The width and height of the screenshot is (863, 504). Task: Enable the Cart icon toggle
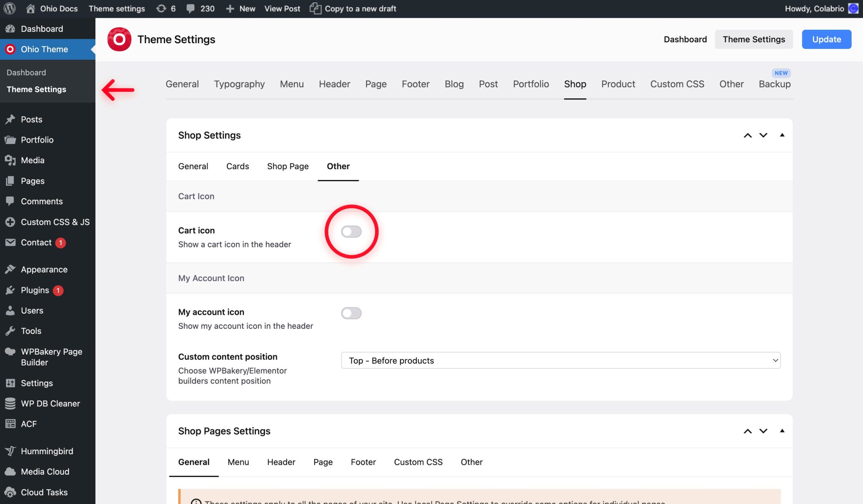click(x=351, y=232)
